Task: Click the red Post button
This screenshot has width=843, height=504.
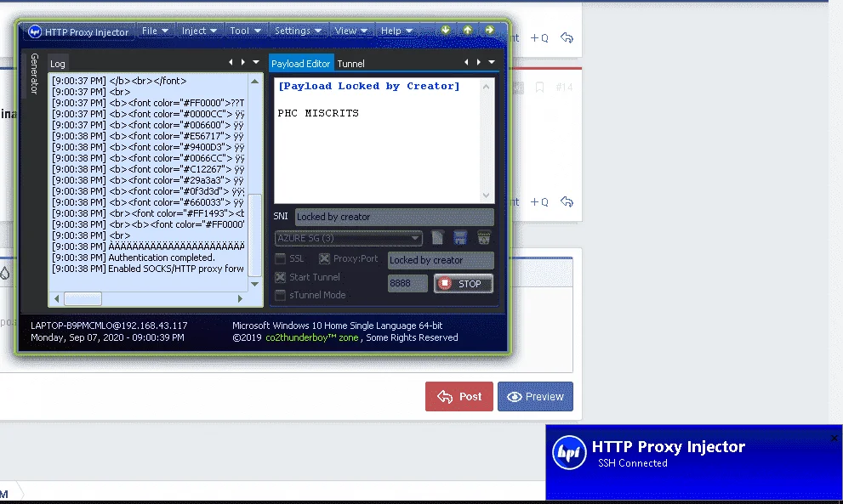Action: pos(459,397)
